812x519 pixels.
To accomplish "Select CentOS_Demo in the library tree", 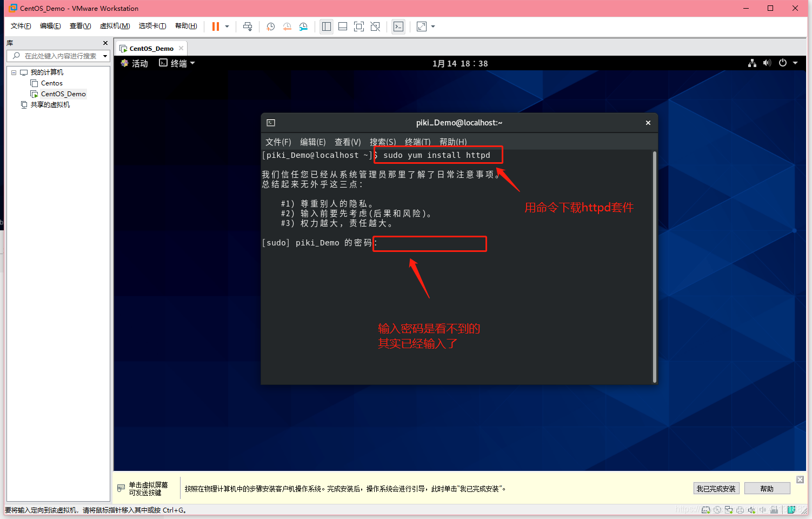I will coord(63,94).
